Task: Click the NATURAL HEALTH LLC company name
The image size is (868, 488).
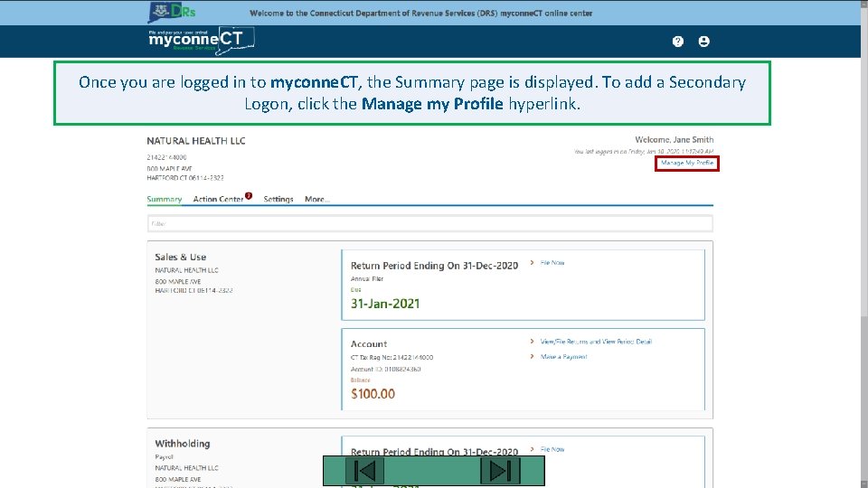Action: point(196,141)
